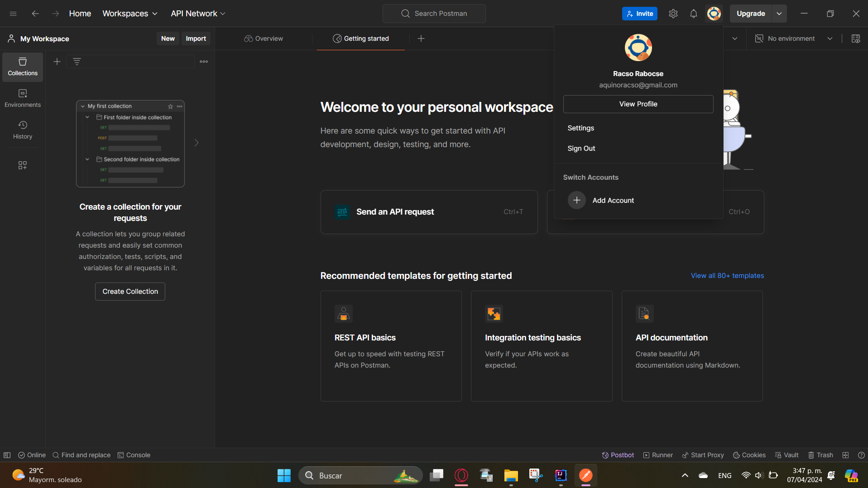Open Collections in the sidebar
Screen dimensions: 868x488
[x=23, y=67]
